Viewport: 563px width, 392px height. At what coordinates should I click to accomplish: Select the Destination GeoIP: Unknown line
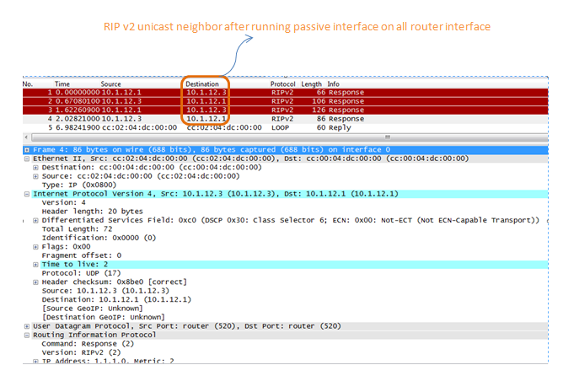104,317
